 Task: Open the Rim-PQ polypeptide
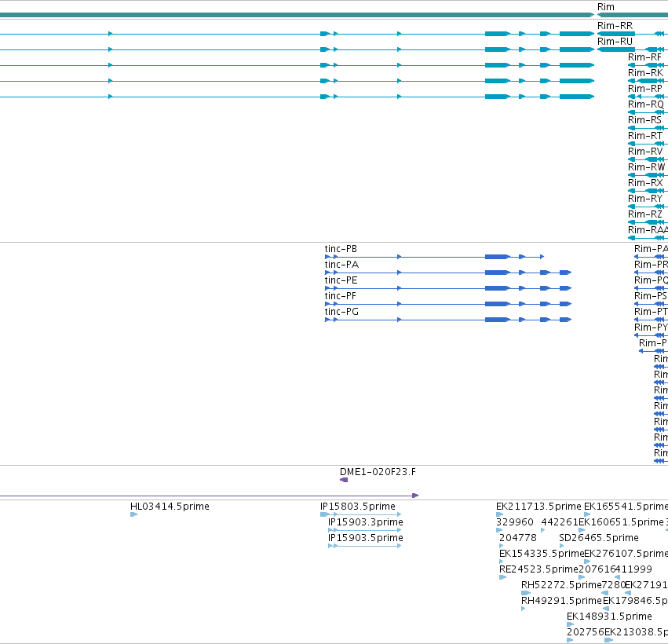tap(651, 280)
